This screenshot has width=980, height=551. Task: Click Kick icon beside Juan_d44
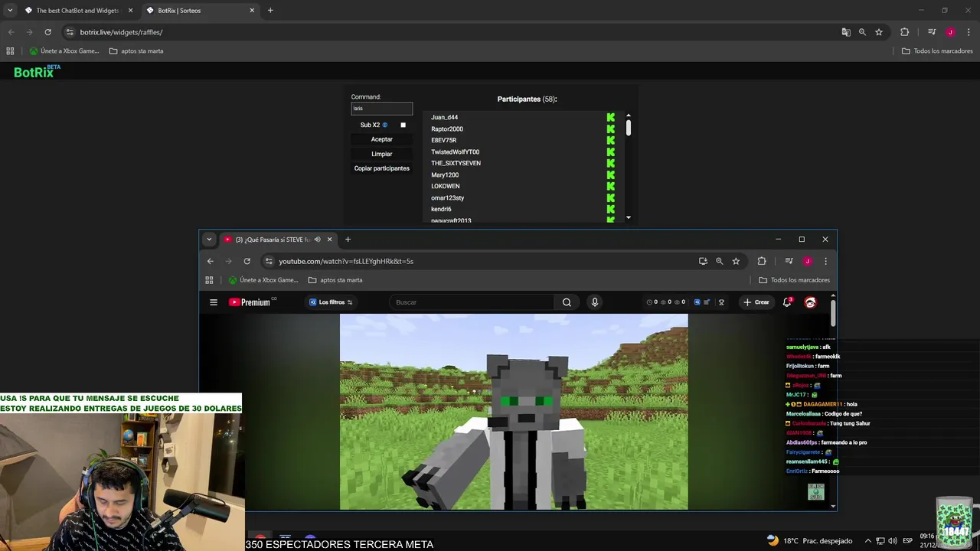click(x=611, y=117)
